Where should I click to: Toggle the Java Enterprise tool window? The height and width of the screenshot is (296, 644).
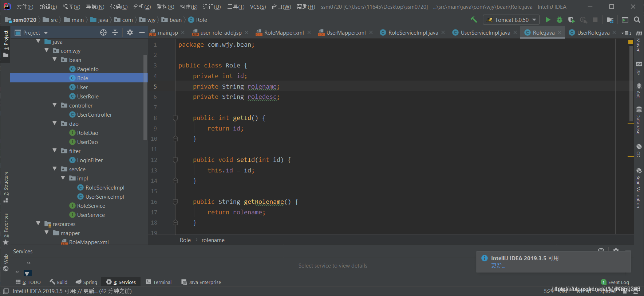pyautogui.click(x=201, y=282)
